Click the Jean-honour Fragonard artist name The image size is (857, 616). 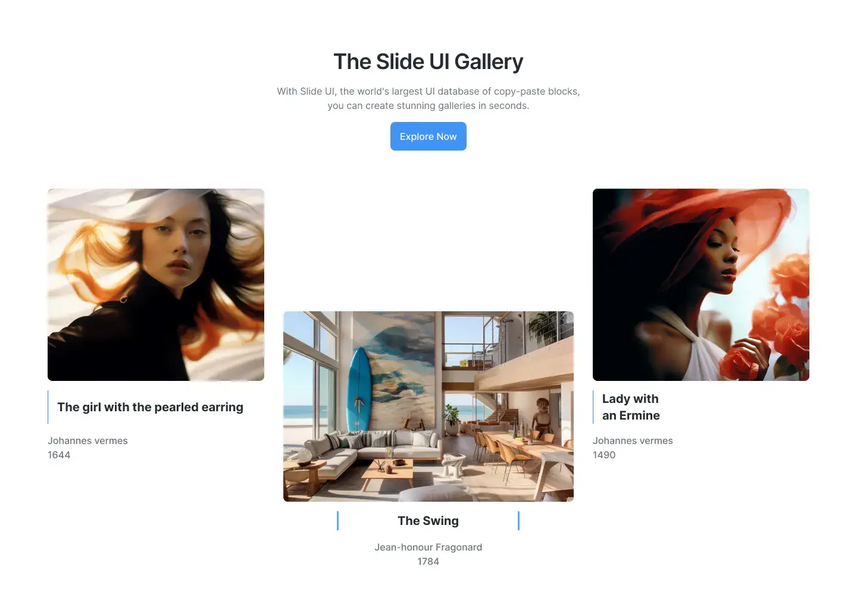coord(428,547)
